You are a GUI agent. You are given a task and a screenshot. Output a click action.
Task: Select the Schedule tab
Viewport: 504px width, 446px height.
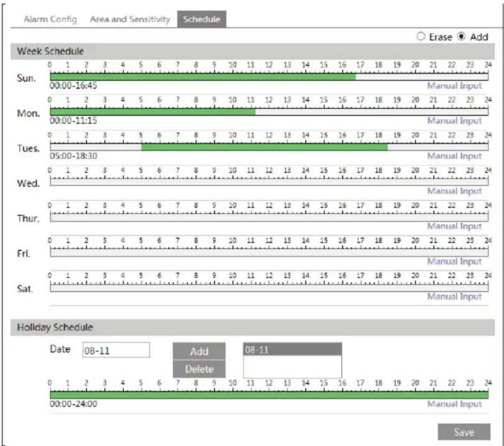point(201,19)
